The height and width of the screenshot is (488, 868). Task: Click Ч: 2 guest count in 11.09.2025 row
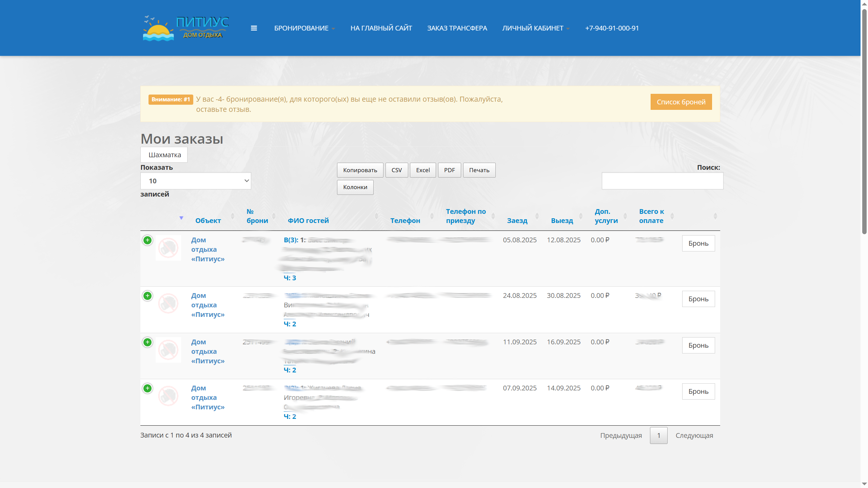(290, 370)
